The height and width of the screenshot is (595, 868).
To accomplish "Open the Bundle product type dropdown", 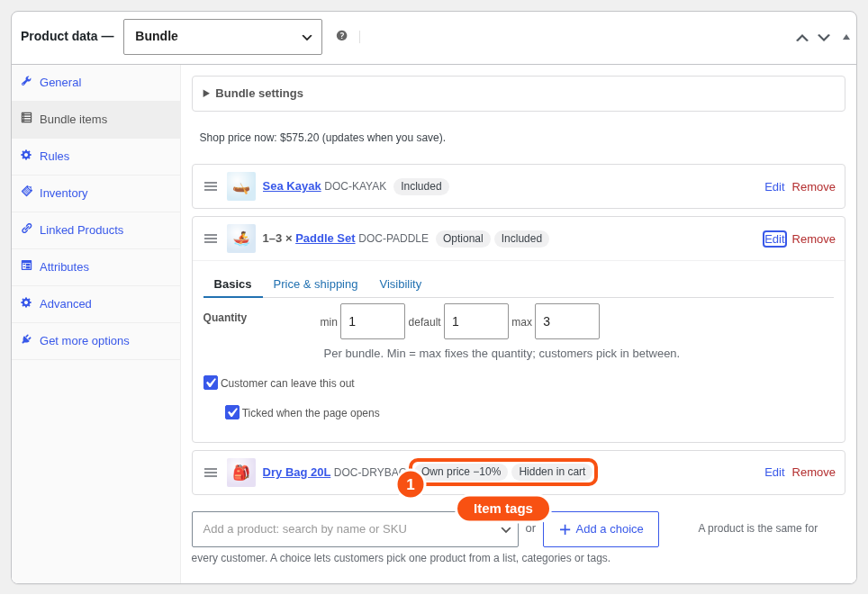I will pos(222,37).
